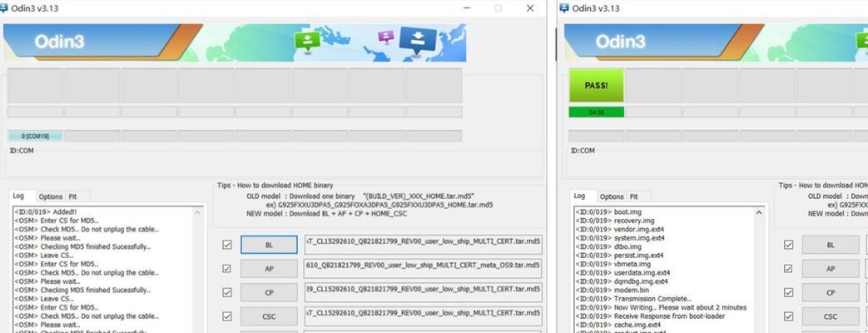Click the BL button in left Odin window
The height and width of the screenshot is (333, 868).
(x=269, y=245)
